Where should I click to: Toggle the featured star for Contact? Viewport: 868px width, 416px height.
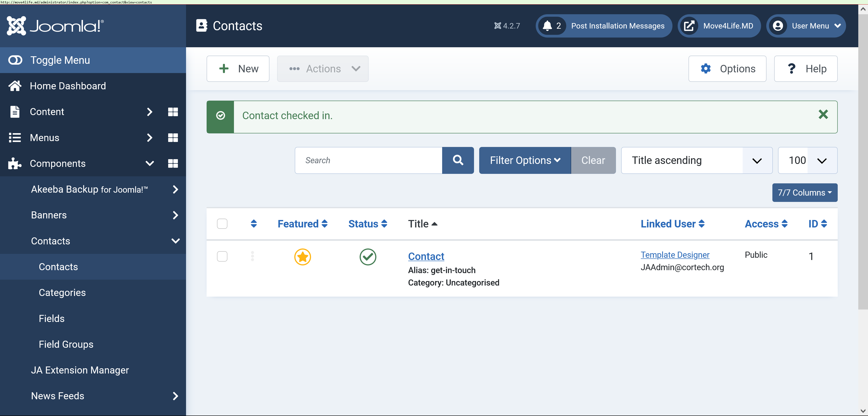302,257
